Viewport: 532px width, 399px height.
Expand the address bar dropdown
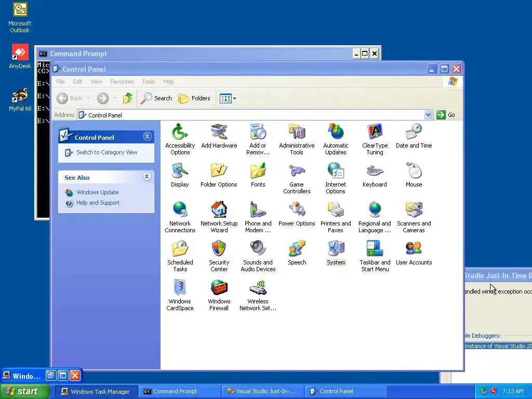pyautogui.click(x=428, y=115)
